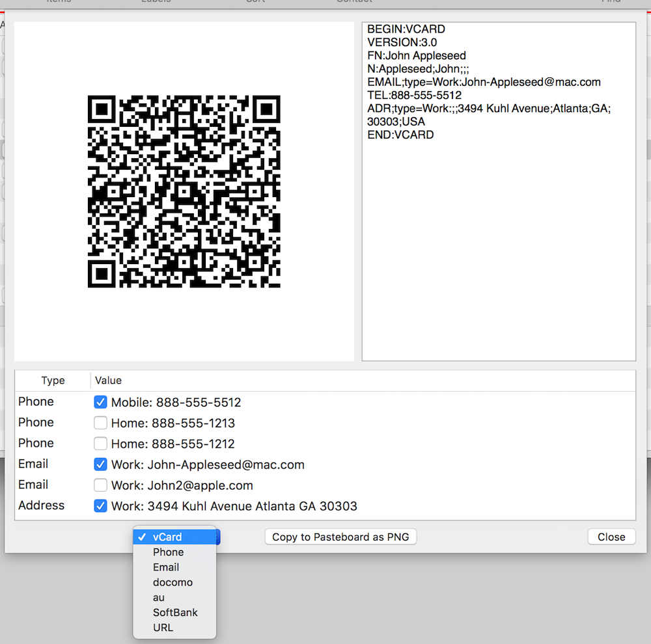651x644 pixels.
Task: Click the 'BEGIN:VCARD' line in preview
Action: pos(406,29)
